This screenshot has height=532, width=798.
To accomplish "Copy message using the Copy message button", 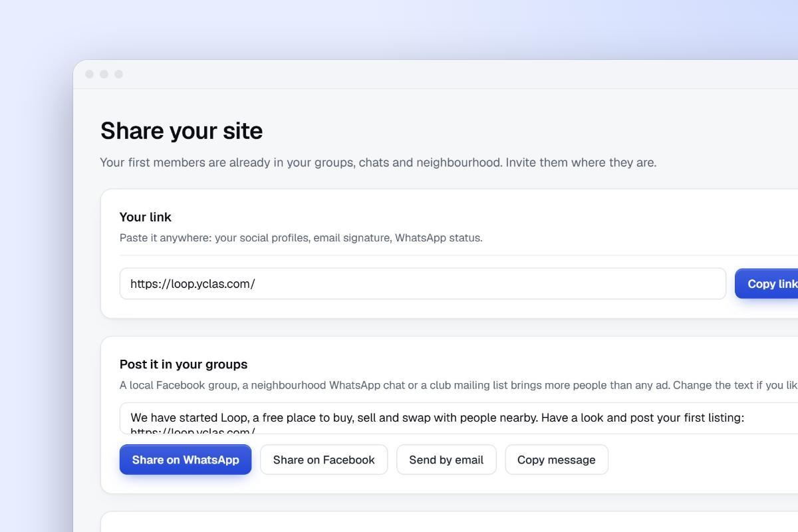I will 557,460.
